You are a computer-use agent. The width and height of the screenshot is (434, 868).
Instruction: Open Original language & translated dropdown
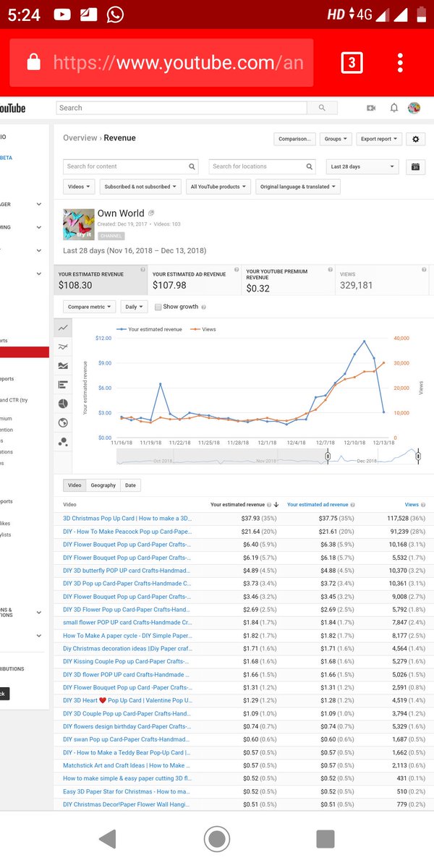(298, 187)
